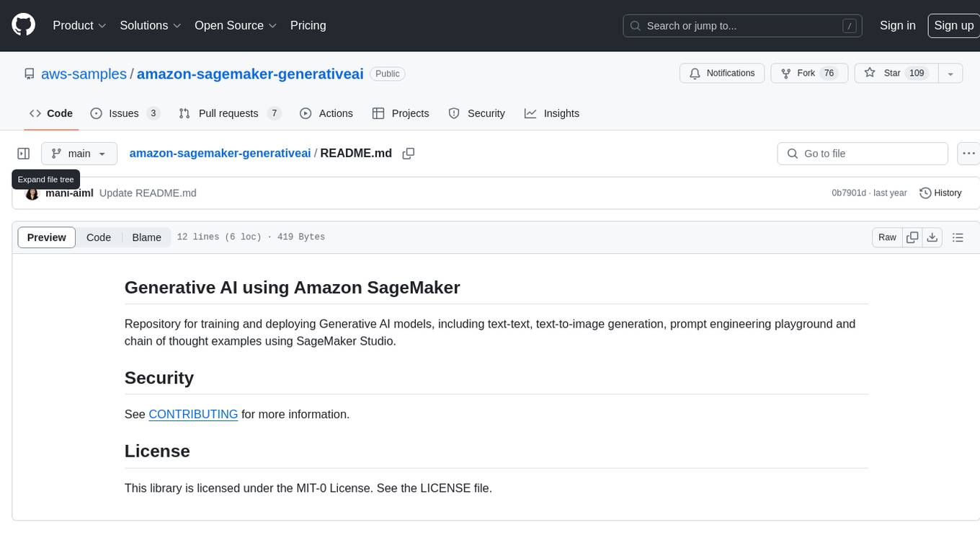Image resolution: width=980 pixels, height=551 pixels.
Task: Click the Public visibility badge
Action: pos(388,74)
